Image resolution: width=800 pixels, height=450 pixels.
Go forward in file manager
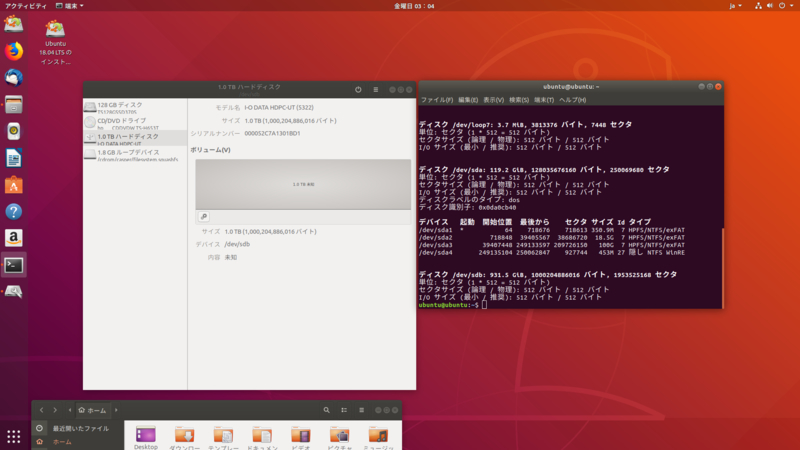(55, 410)
